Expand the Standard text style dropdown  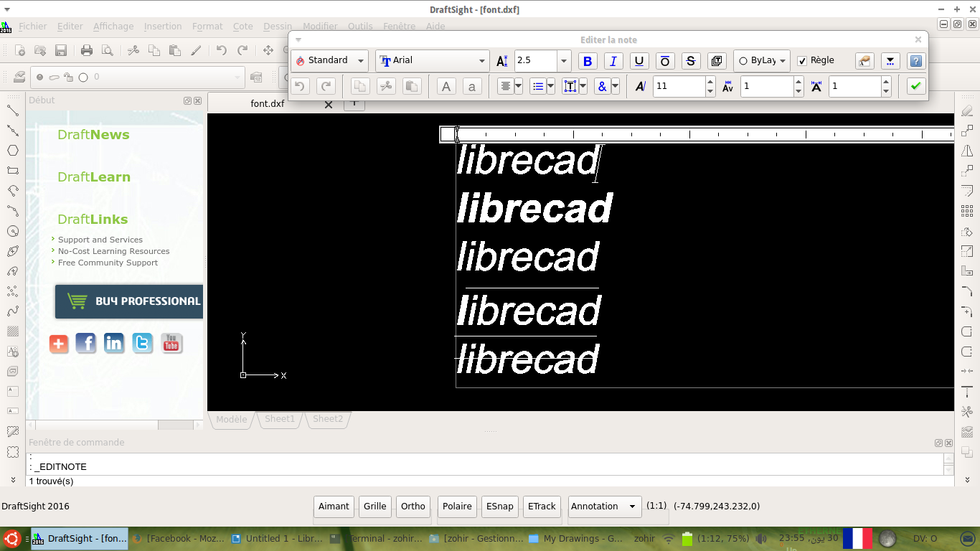click(x=329, y=61)
